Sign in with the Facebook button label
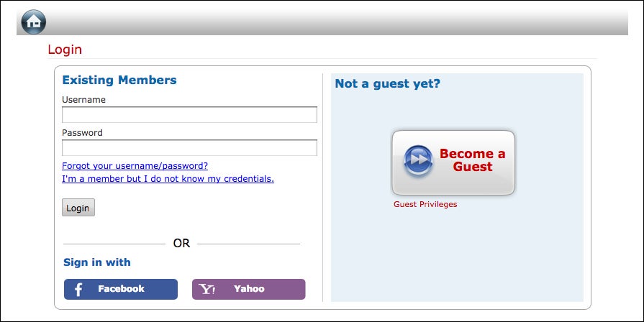 pos(121,289)
